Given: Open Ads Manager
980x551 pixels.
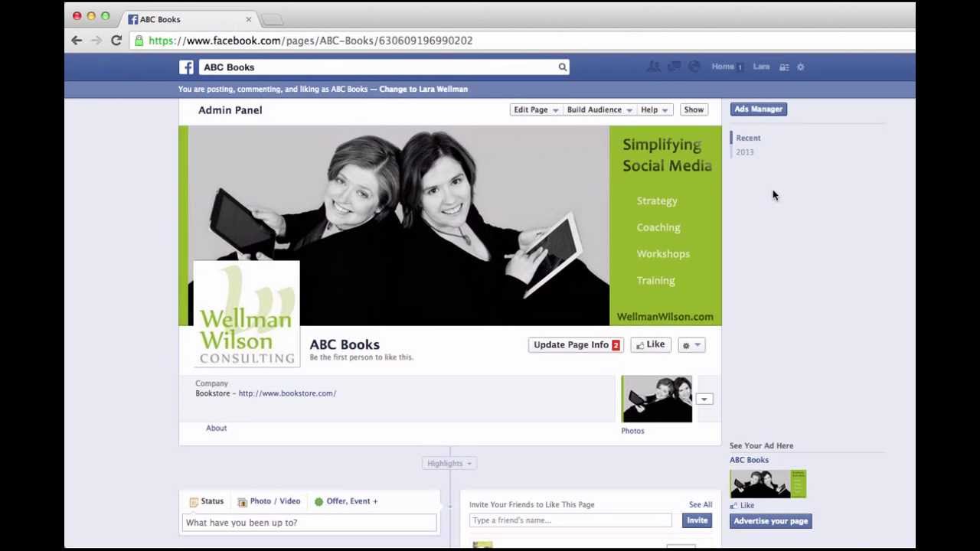Looking at the screenshot, I should click(x=758, y=109).
